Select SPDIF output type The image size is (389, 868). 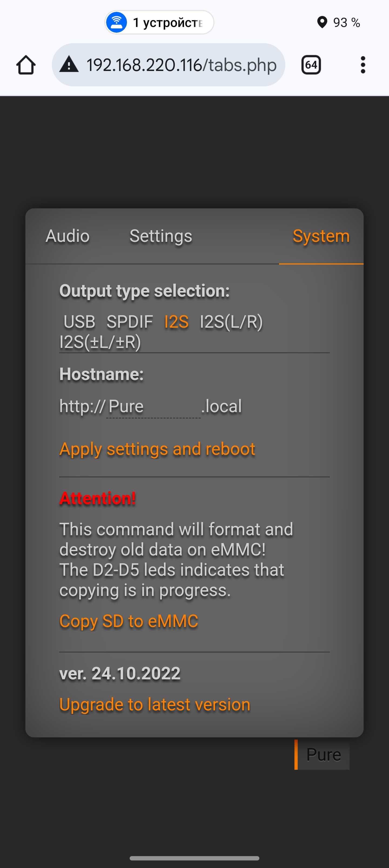click(130, 321)
